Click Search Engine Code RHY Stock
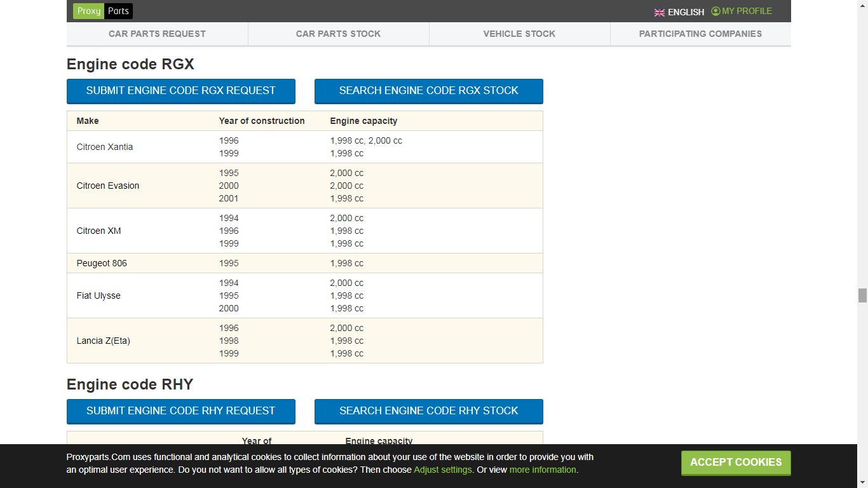Screen dimensions: 868x488 click(429, 411)
